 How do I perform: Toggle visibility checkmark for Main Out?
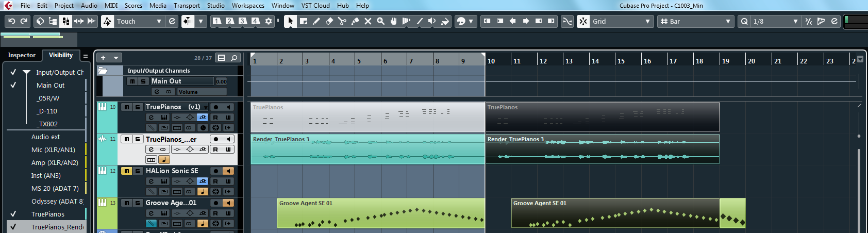[13, 85]
